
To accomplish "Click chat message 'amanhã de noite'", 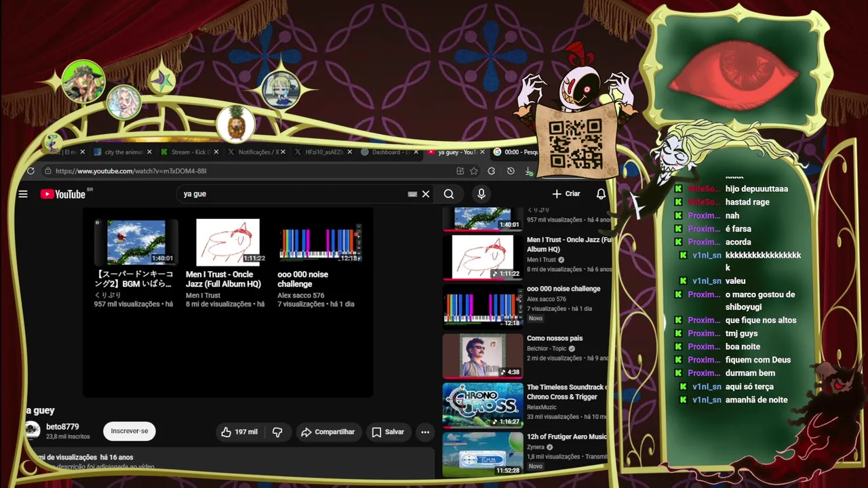I will tap(756, 400).
